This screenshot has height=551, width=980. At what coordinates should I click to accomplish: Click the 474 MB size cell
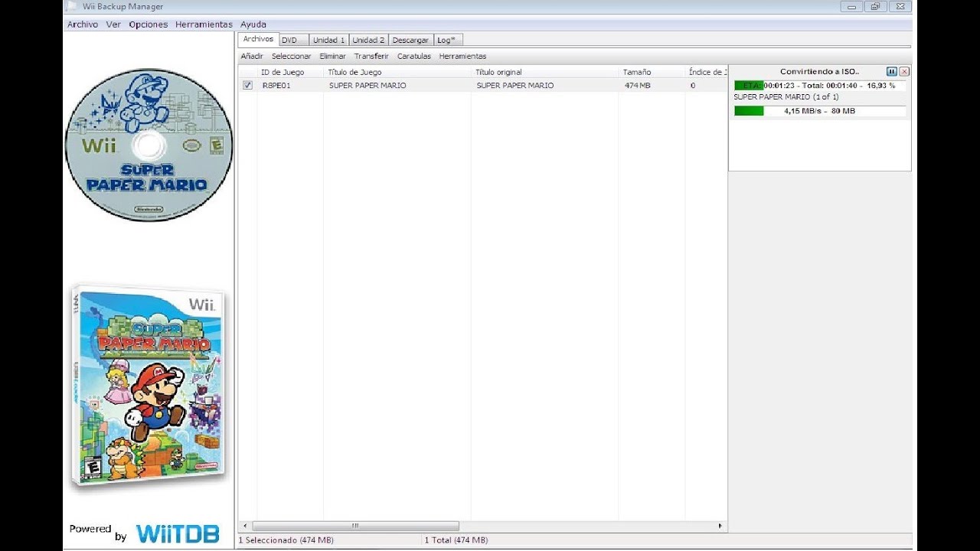(637, 86)
